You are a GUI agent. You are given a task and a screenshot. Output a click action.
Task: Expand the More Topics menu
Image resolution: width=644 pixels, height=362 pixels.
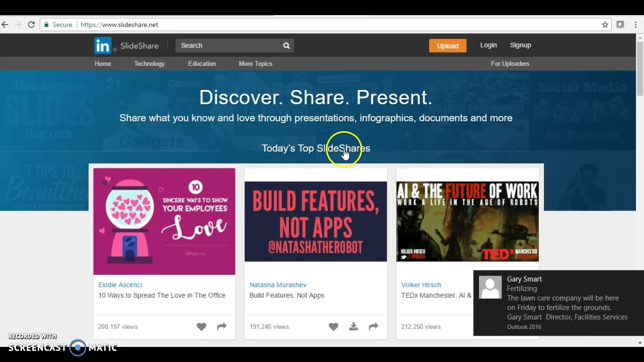[256, 64]
